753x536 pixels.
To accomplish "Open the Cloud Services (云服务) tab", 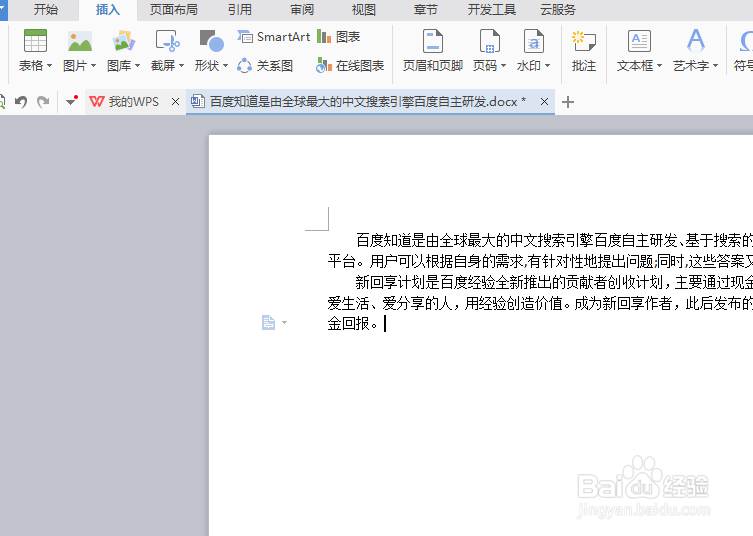I will click(x=558, y=10).
